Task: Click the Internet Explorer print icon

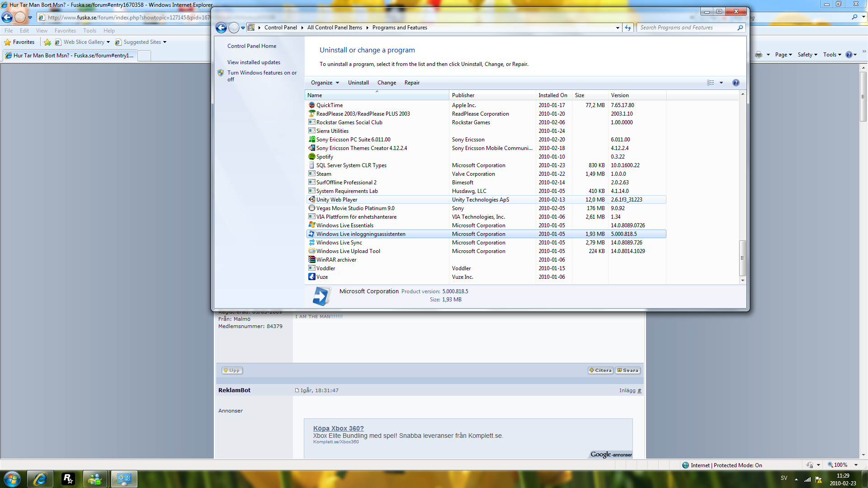Action: point(759,55)
